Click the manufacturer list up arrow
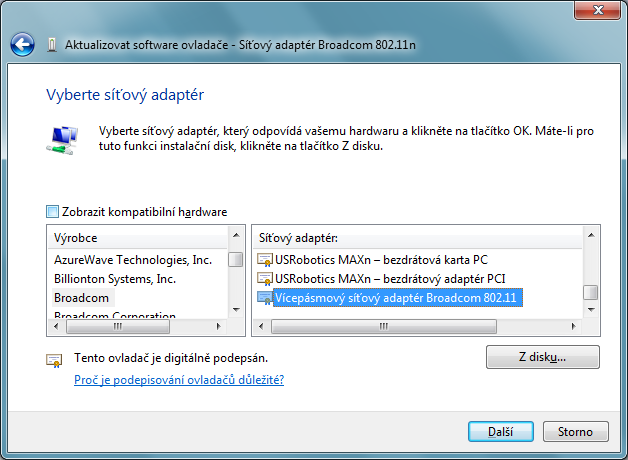The height and width of the screenshot is (460, 628). pyautogui.click(x=236, y=235)
